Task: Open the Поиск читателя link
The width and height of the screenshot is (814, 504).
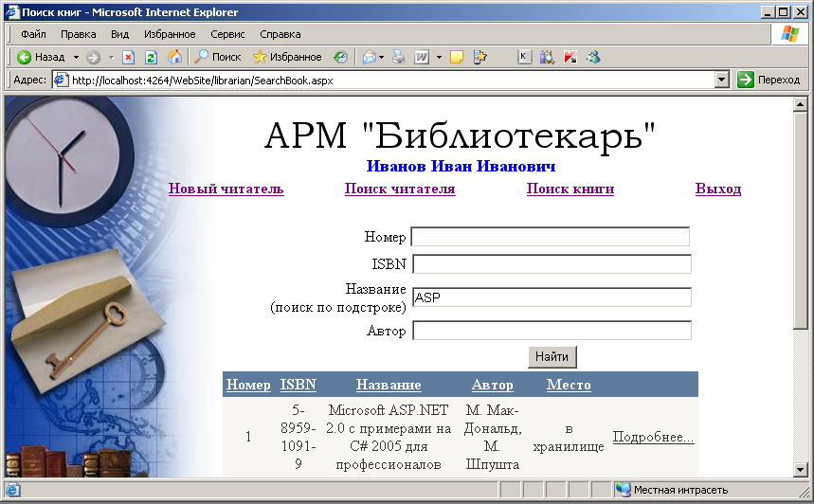Action: pyautogui.click(x=400, y=189)
